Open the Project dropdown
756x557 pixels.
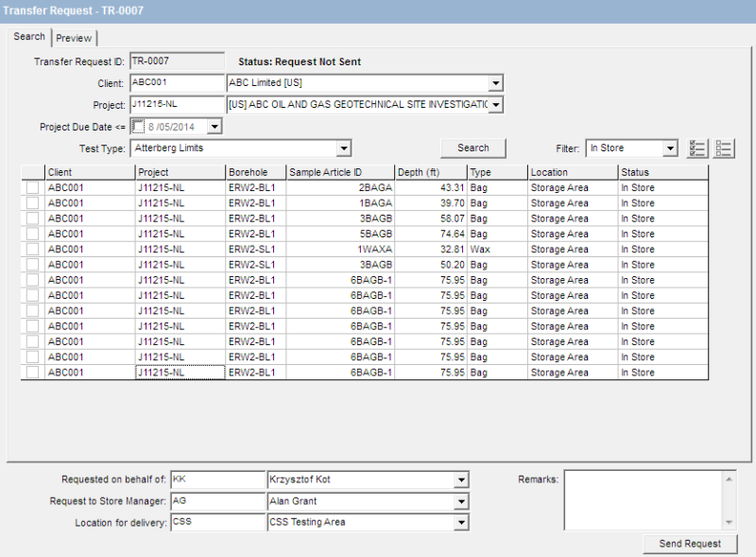494,104
